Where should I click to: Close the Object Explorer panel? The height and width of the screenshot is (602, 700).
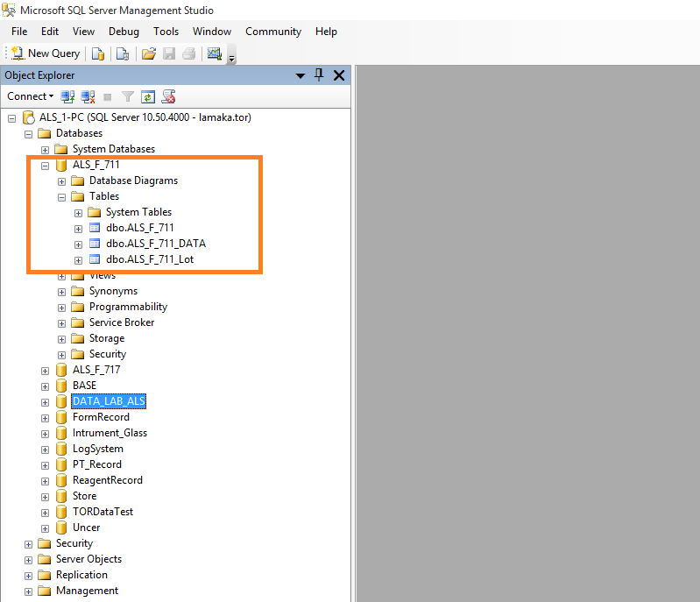click(x=339, y=75)
